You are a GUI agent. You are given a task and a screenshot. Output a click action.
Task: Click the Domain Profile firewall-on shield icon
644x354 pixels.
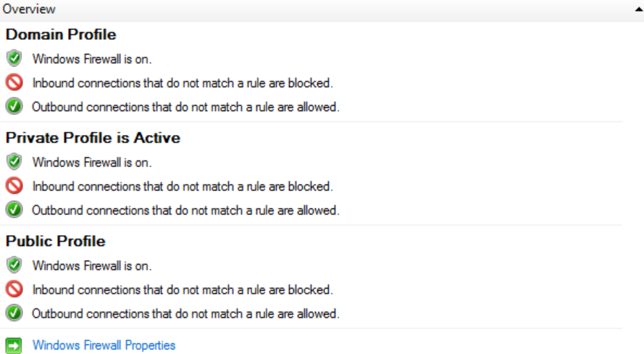point(14,58)
